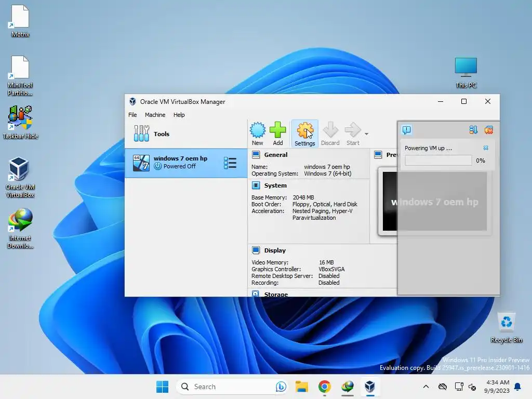Click the muted volume tray icon
Image resolution: width=532 pixels, height=399 pixels.
pos(472,387)
